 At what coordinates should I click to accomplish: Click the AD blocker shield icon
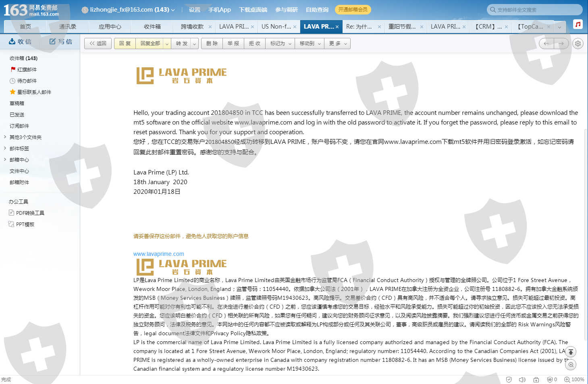click(x=550, y=380)
